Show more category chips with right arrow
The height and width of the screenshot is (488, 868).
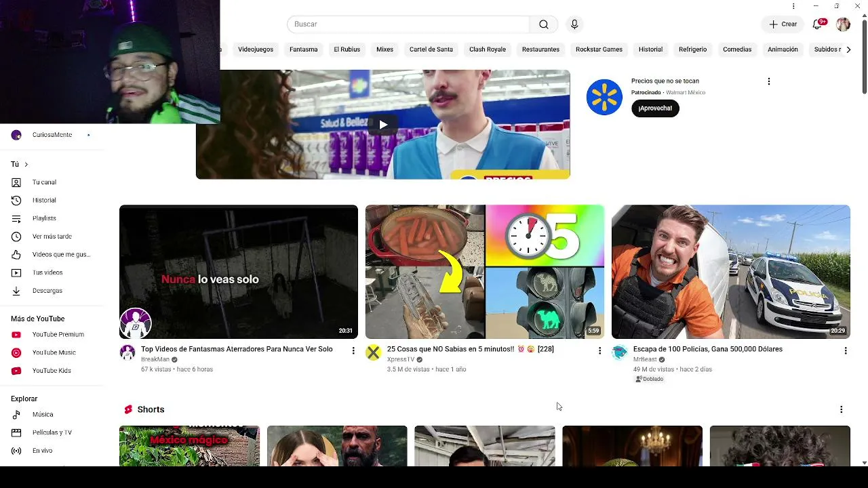(848, 49)
